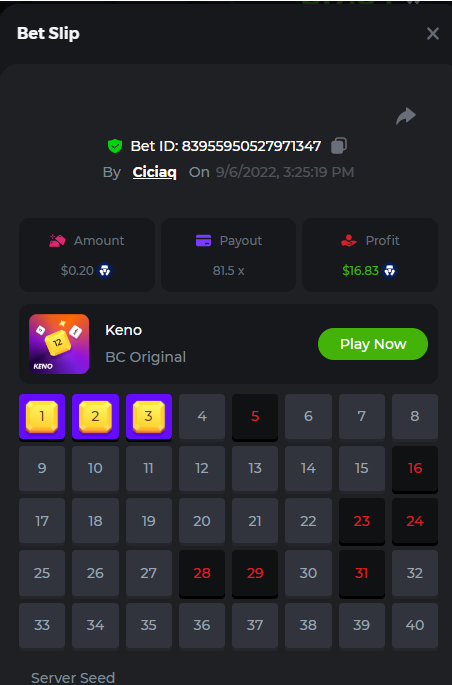Select Keno tile number 3

(148, 417)
